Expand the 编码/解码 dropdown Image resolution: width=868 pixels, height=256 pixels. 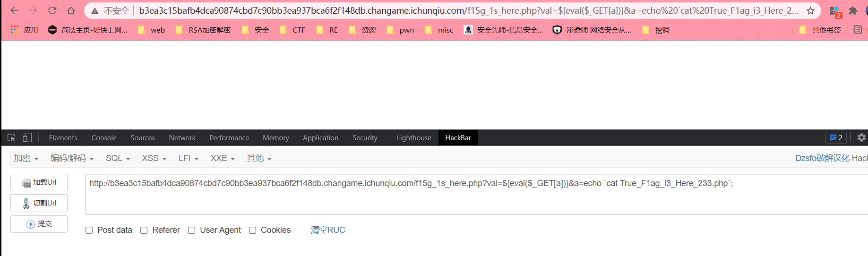click(72, 158)
